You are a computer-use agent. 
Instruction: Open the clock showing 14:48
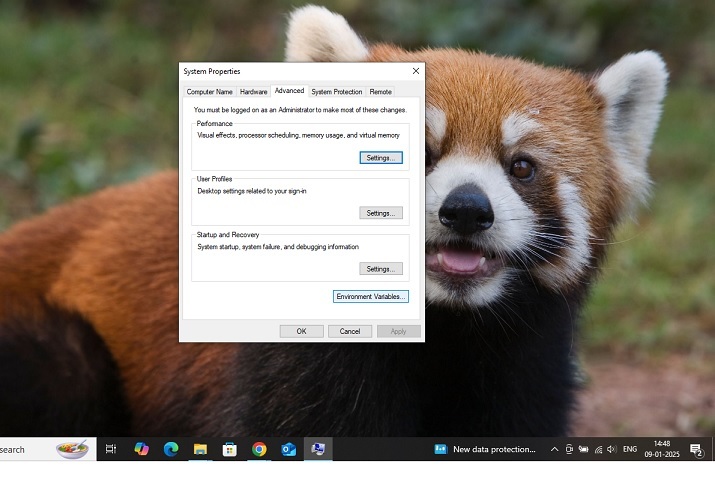tap(662, 449)
